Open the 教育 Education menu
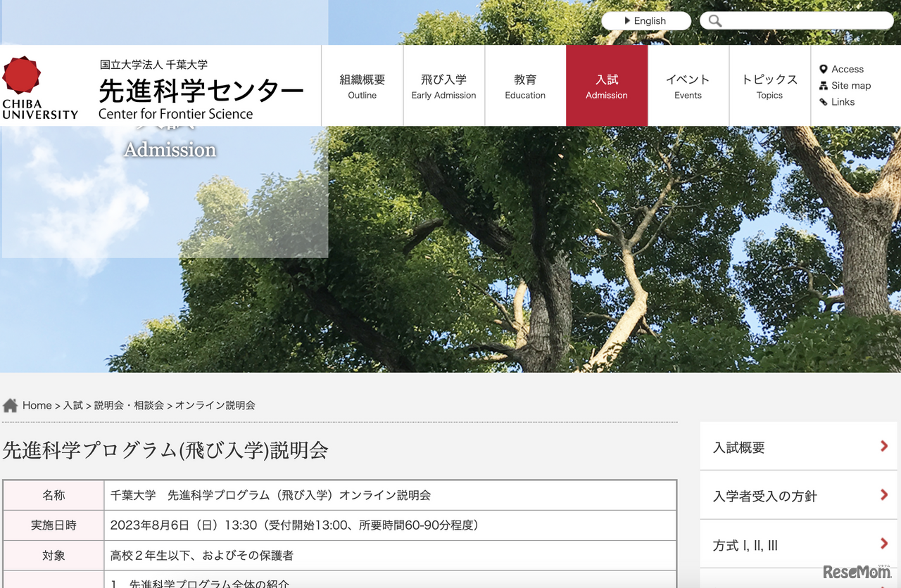This screenshot has height=588, width=901. coord(525,84)
